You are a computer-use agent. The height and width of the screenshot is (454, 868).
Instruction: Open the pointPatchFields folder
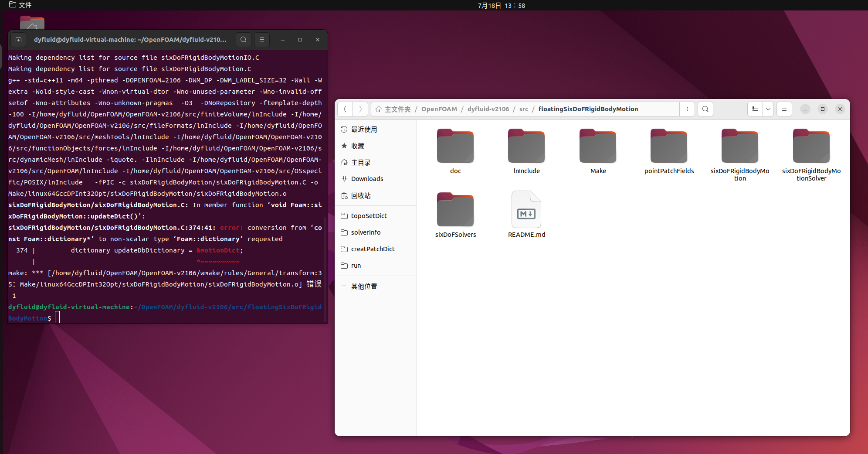pos(669,151)
